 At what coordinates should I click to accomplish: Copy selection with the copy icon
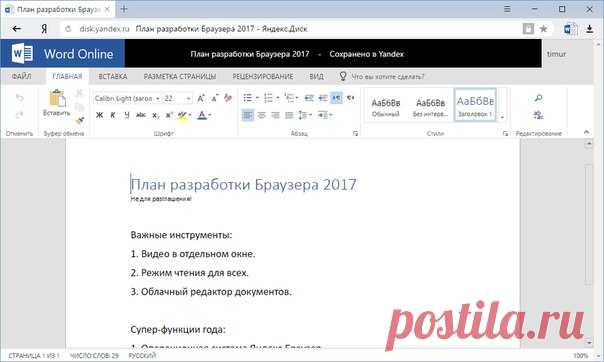click(79, 107)
